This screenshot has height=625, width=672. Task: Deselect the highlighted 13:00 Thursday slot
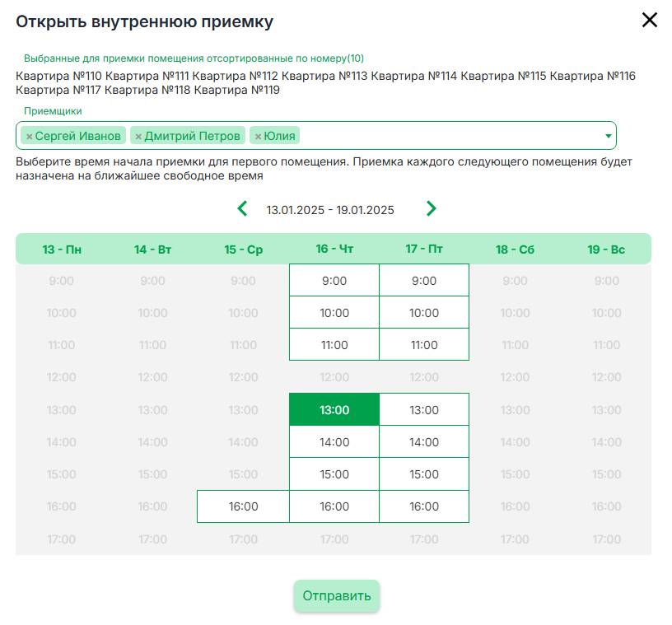click(x=334, y=410)
